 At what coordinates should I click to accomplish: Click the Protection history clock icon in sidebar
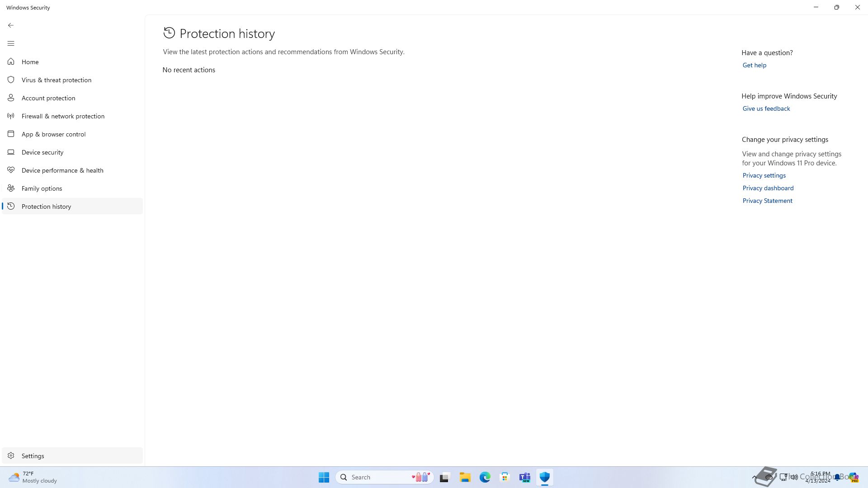11,206
